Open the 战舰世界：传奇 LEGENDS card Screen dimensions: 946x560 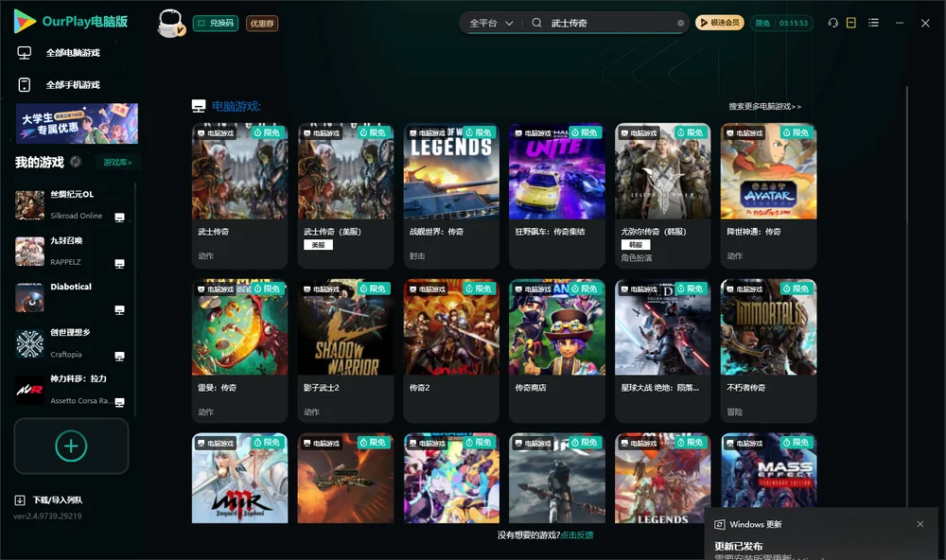pos(451,196)
